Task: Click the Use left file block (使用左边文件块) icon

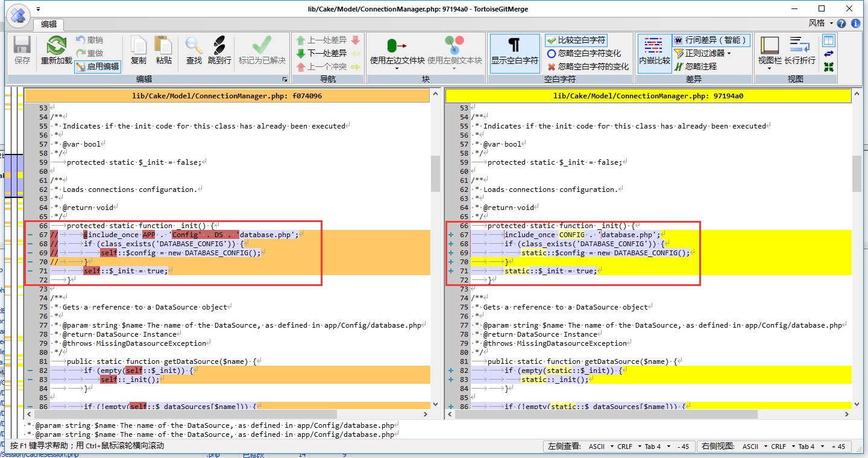Action: [396, 46]
